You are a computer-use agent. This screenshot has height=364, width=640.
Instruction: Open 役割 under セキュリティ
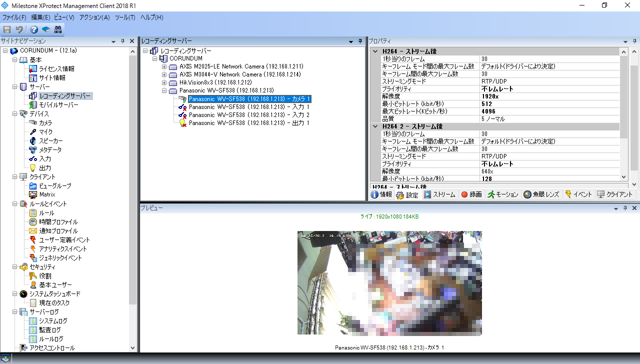coord(45,276)
